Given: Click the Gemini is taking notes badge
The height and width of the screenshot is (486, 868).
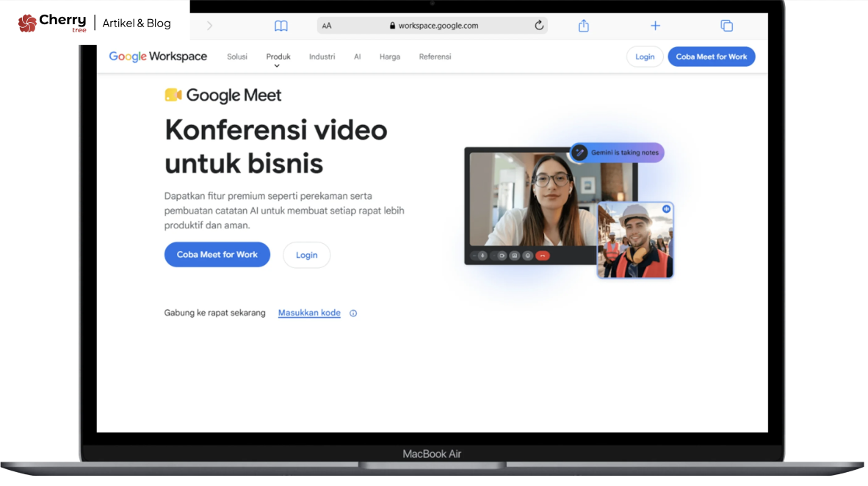Looking at the screenshot, I should [618, 152].
